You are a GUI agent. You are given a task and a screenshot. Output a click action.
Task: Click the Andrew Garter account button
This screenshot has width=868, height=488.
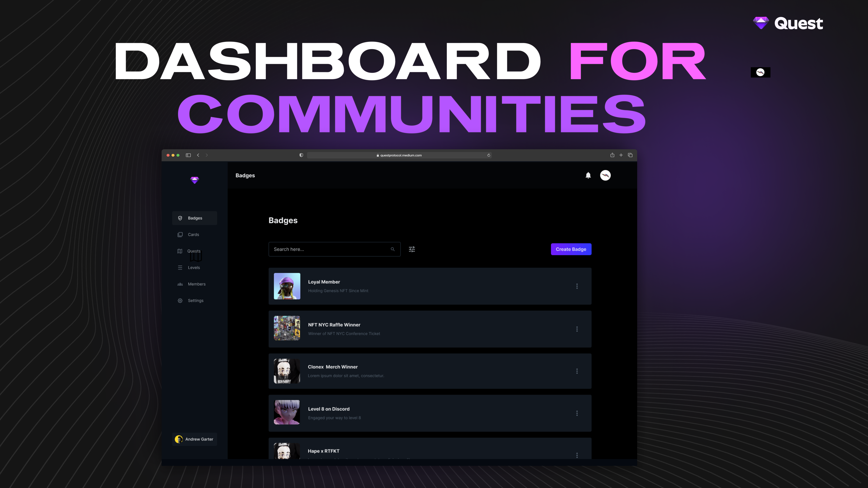coord(194,439)
